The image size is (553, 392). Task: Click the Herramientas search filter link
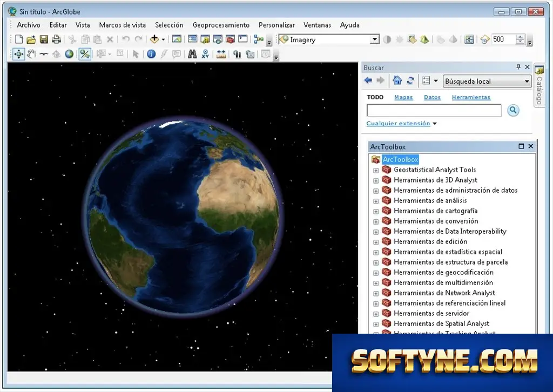(471, 97)
